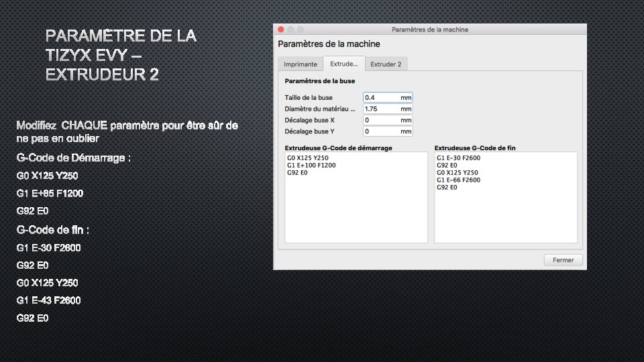Click the 'Décalage buse Y' label
This screenshot has width=644, height=362.
309,131
